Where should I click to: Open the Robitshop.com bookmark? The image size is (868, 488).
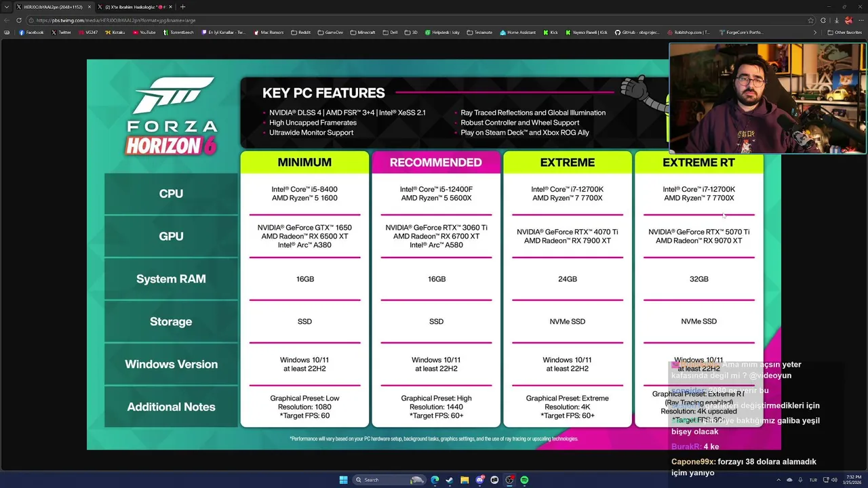(x=688, y=32)
